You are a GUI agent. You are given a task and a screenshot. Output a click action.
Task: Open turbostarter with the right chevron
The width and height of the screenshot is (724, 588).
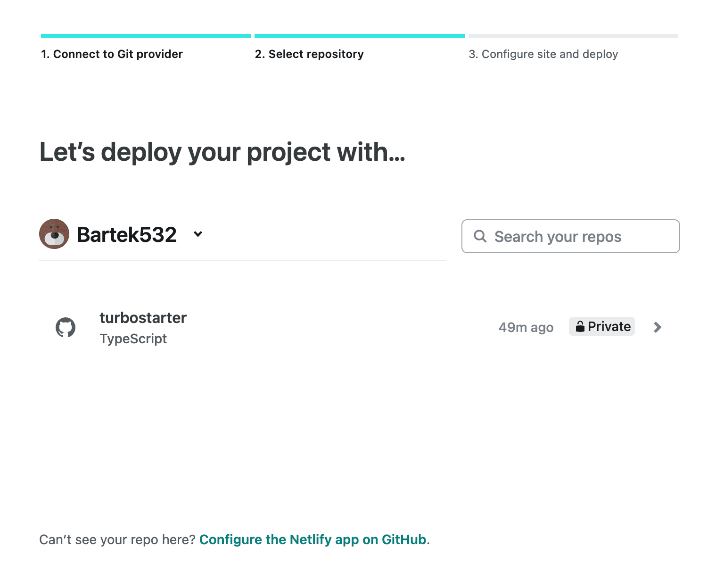(x=658, y=327)
